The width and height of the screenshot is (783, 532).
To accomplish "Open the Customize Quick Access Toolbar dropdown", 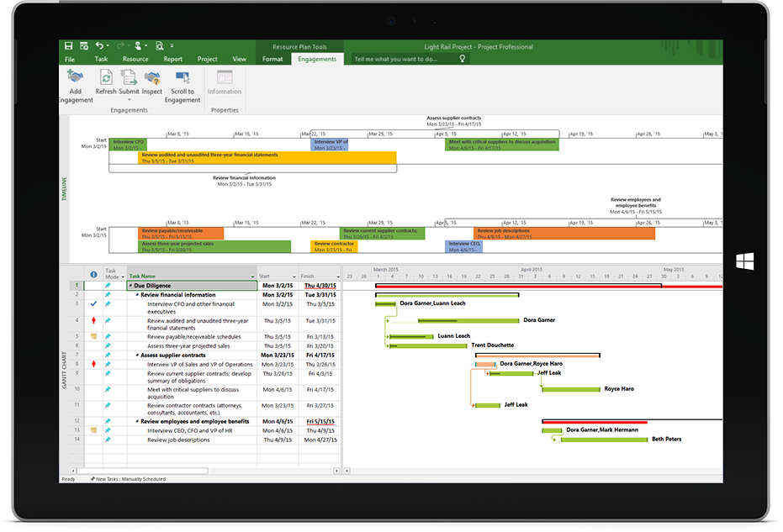I will [x=172, y=46].
